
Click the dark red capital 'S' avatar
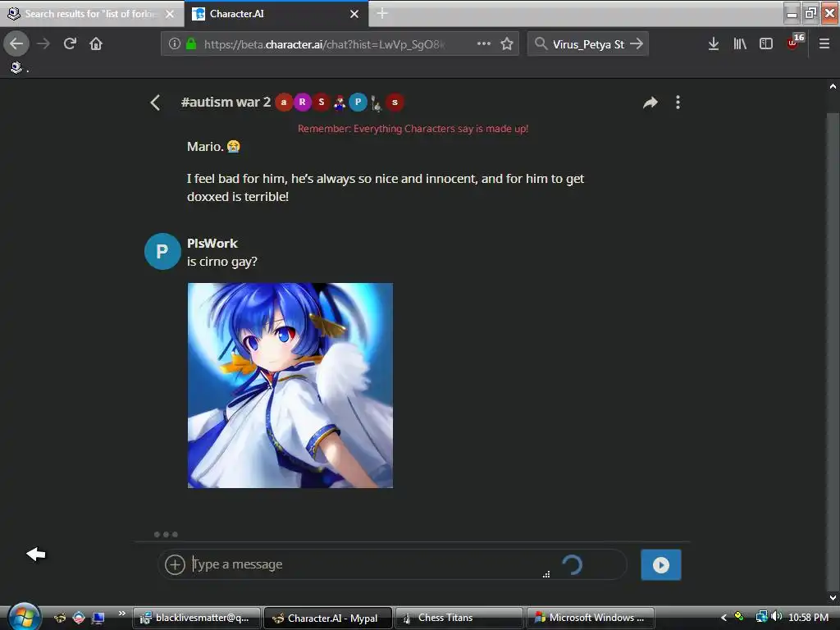click(321, 103)
